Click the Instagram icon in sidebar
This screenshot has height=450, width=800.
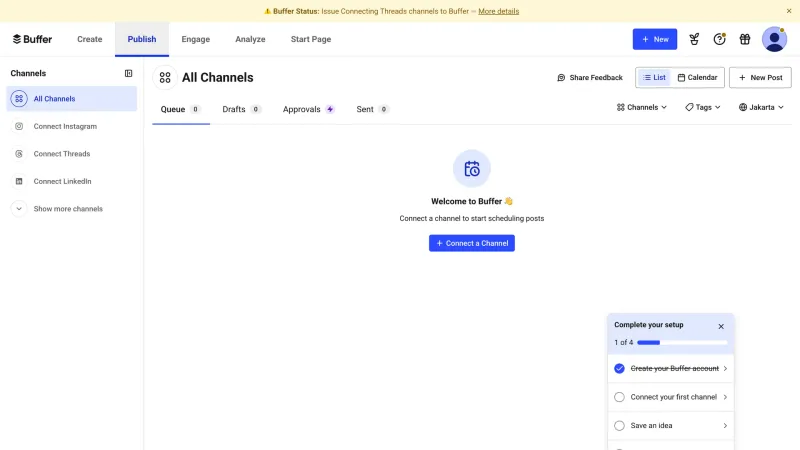19,126
